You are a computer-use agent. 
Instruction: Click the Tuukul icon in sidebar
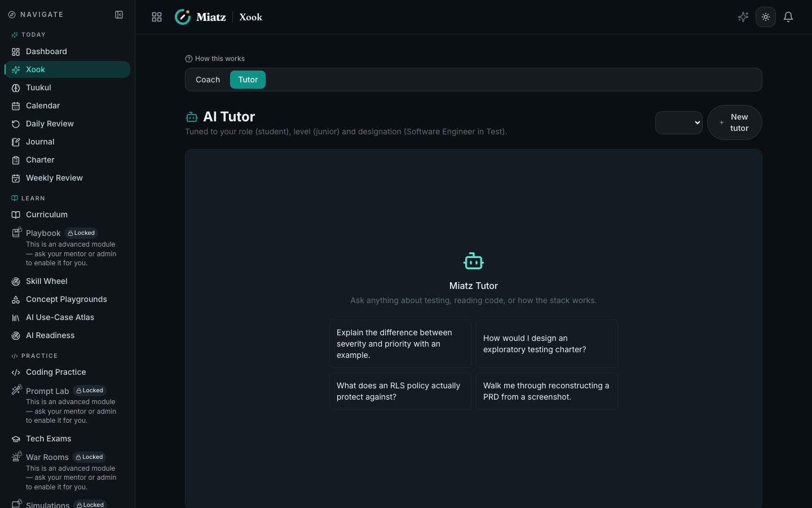coord(16,88)
